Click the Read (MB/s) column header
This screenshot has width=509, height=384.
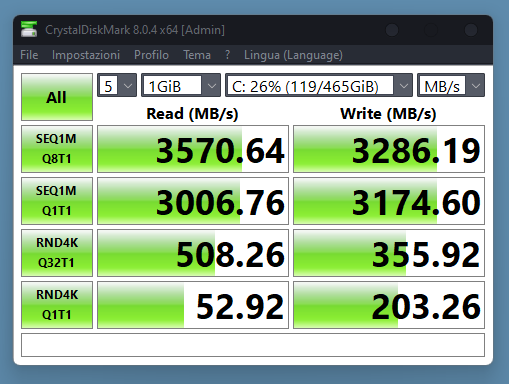pos(192,114)
